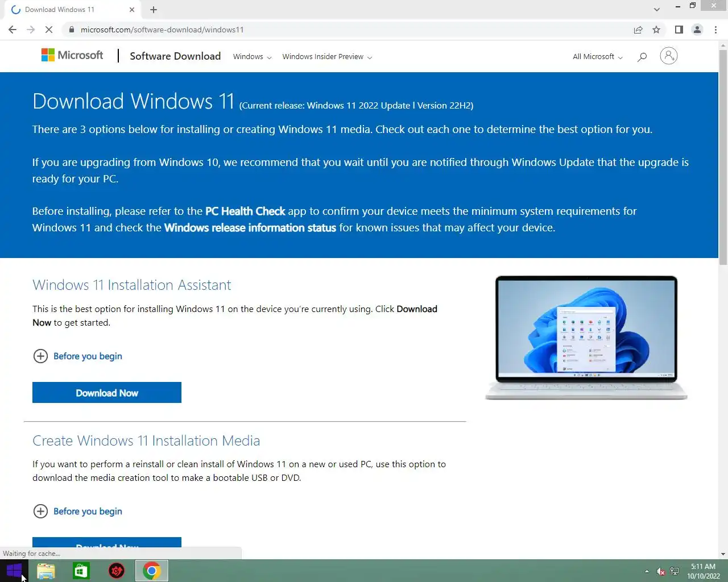
Task: Click the address bar URL
Action: (162, 30)
